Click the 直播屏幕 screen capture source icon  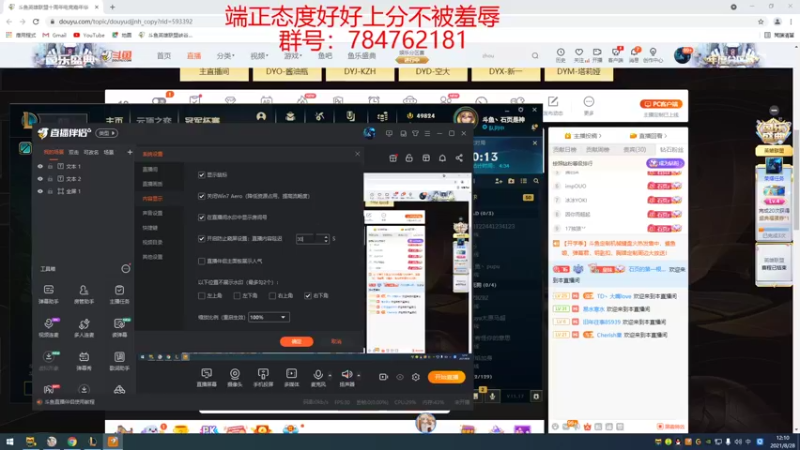[206, 374]
